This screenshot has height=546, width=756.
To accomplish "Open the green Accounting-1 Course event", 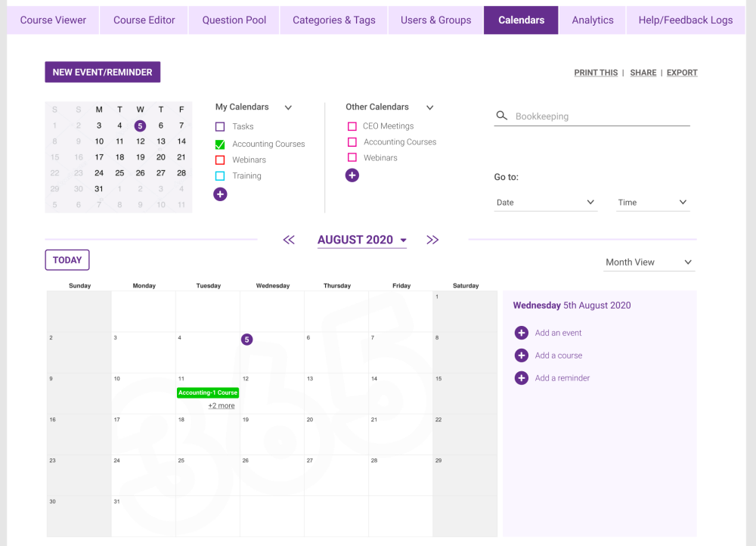I will click(x=208, y=392).
